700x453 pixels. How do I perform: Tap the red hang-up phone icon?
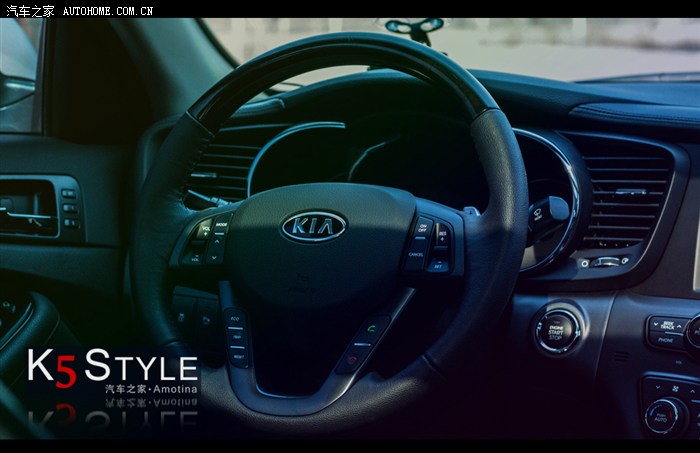click(353, 359)
